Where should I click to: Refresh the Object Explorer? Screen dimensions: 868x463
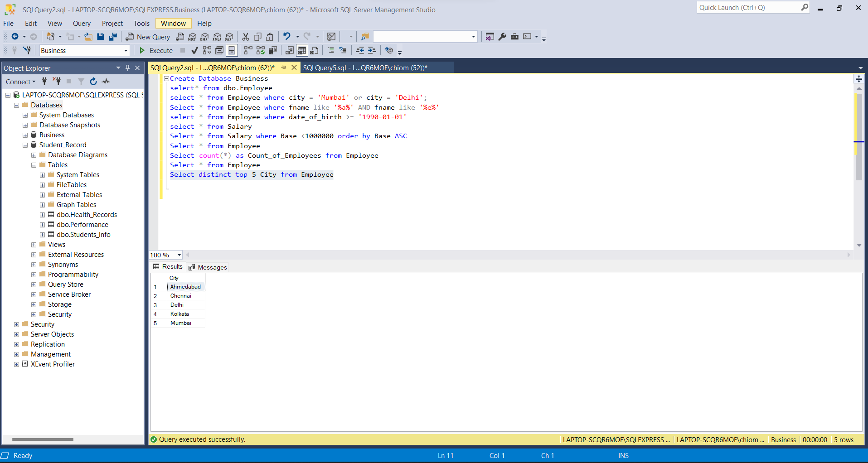point(93,82)
